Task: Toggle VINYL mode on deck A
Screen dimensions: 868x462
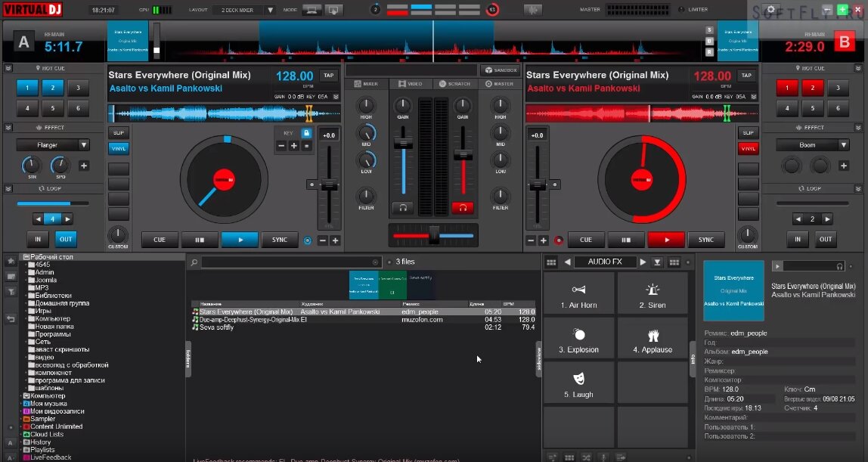Action: pyautogui.click(x=119, y=148)
